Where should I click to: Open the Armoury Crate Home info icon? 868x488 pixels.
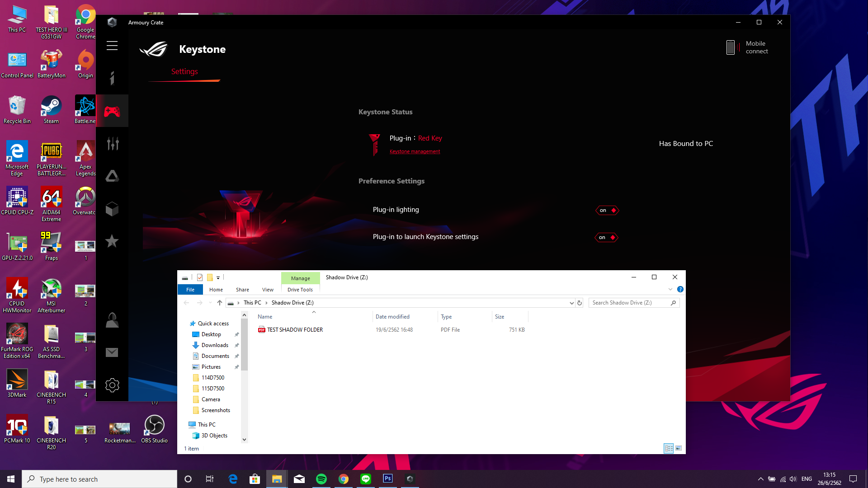tap(112, 78)
